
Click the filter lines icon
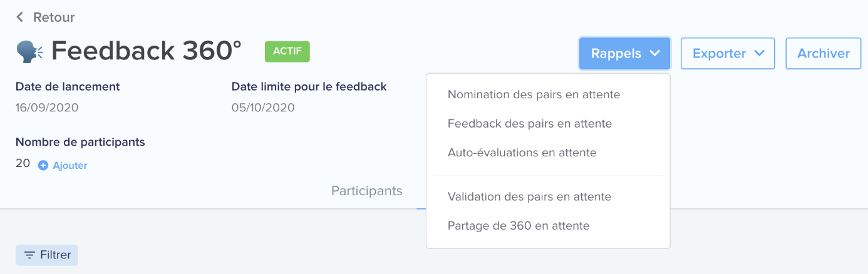pos(29,255)
